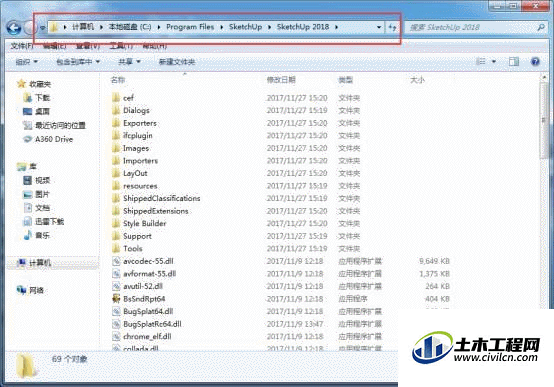Sort by the 类型 column header
This screenshot has height=387, width=554.
click(x=346, y=80)
